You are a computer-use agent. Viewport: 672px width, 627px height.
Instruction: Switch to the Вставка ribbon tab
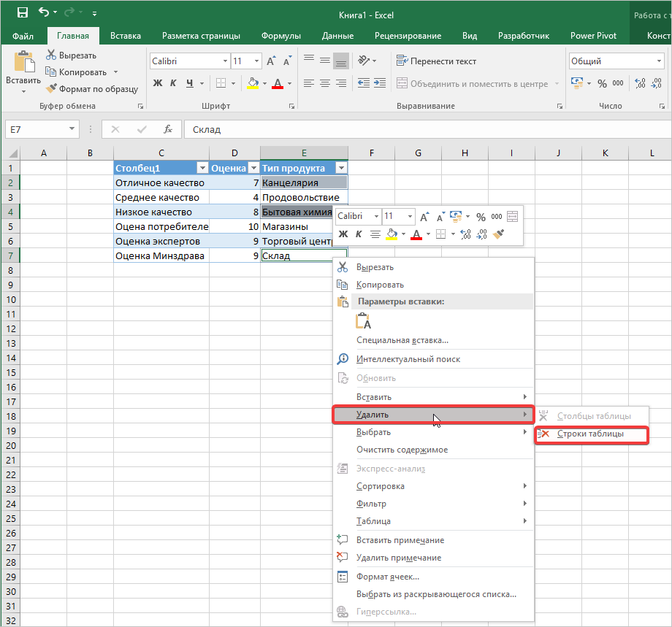click(126, 36)
